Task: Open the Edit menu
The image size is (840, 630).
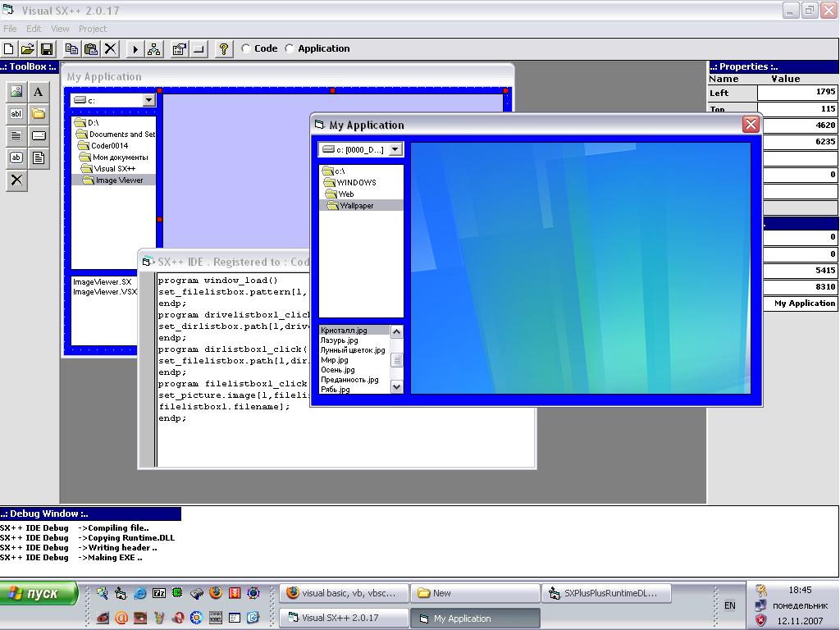Action: tap(34, 29)
